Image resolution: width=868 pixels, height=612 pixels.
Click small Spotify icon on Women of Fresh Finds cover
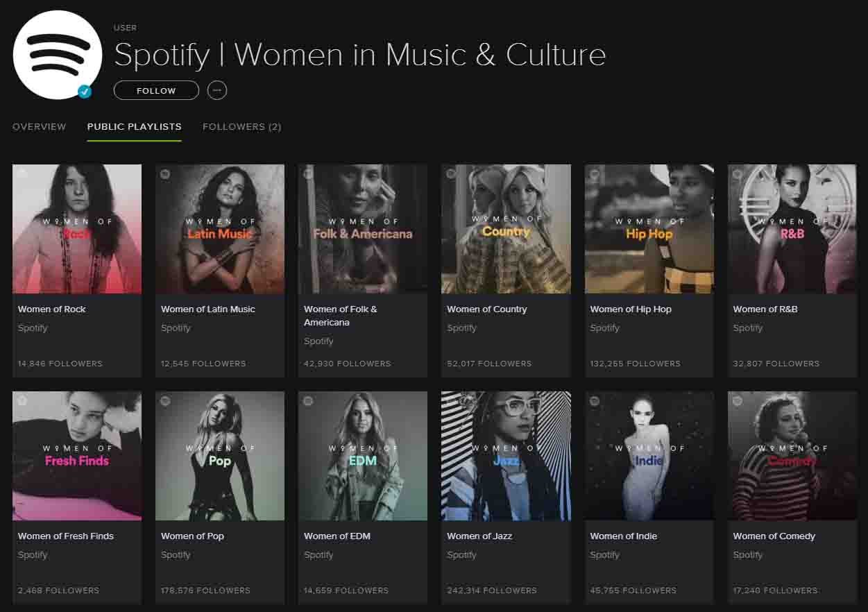click(22, 400)
